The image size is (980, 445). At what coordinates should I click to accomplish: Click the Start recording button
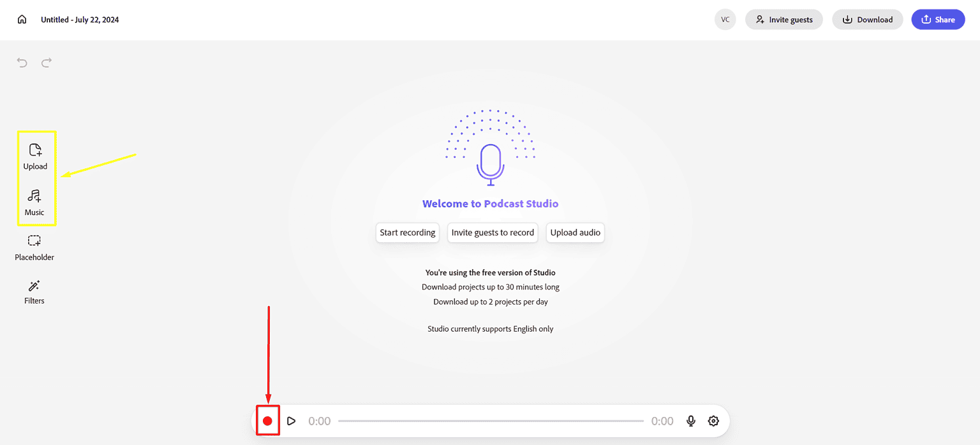(407, 233)
